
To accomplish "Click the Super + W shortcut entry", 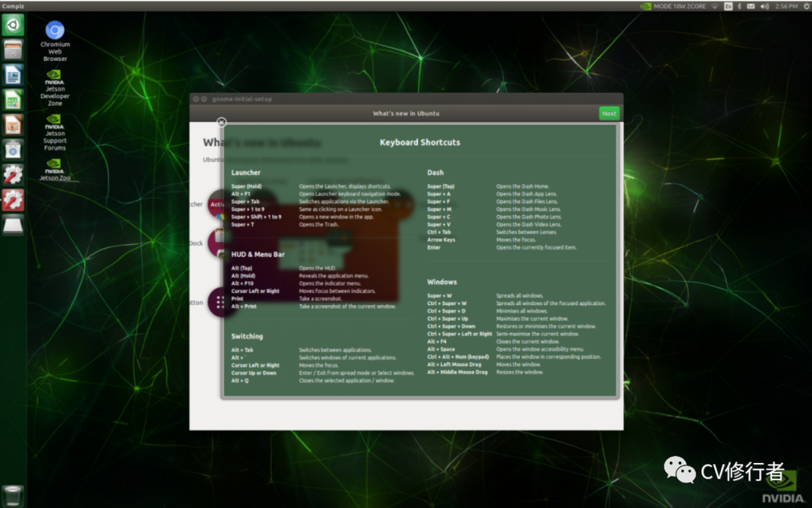I will click(440, 296).
